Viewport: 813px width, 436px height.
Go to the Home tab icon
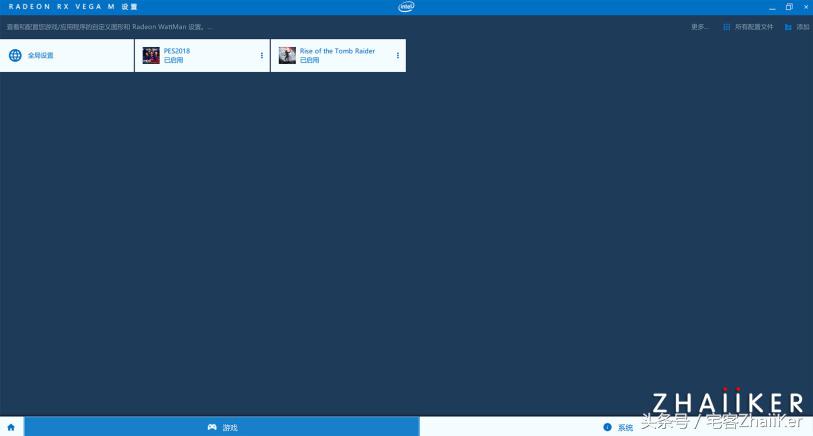(x=11, y=427)
